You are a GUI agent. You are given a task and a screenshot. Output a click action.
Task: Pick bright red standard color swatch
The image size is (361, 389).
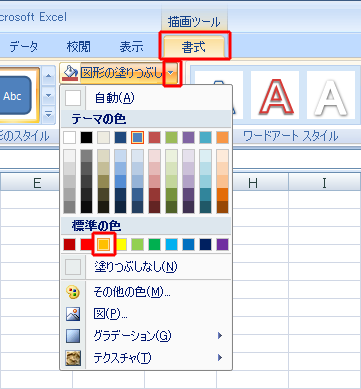86,244
